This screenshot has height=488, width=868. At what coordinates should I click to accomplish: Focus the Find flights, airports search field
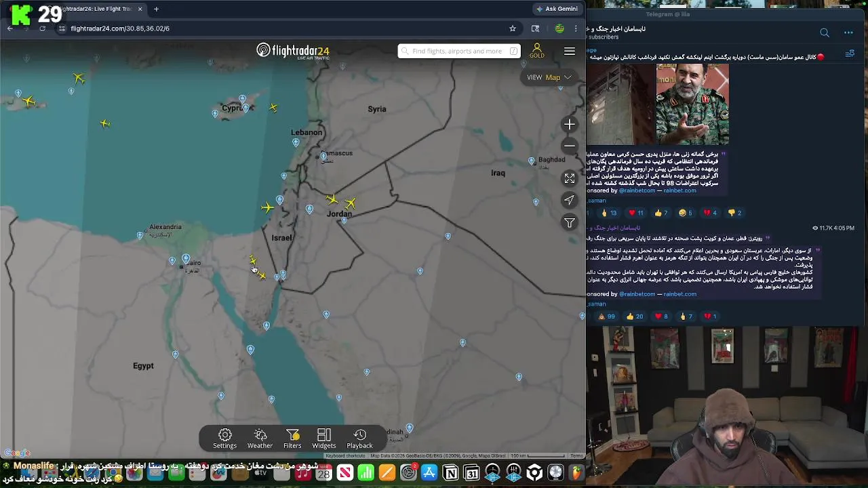pyautogui.click(x=459, y=51)
